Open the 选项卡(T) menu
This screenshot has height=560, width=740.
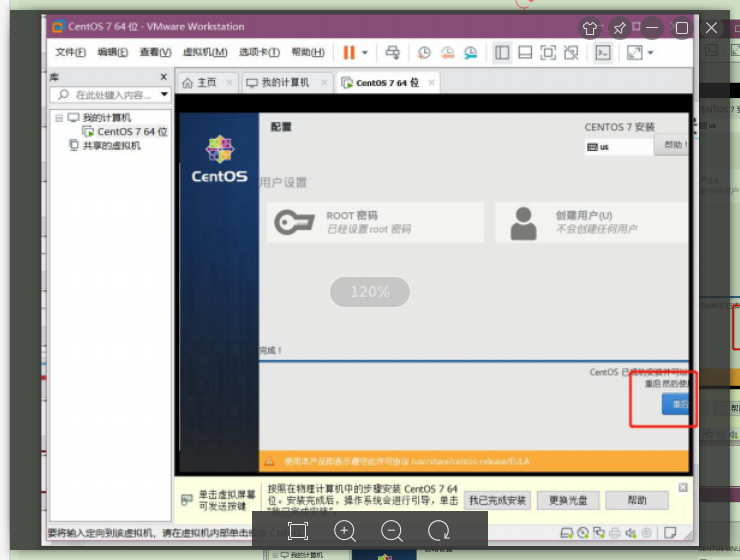(259, 52)
